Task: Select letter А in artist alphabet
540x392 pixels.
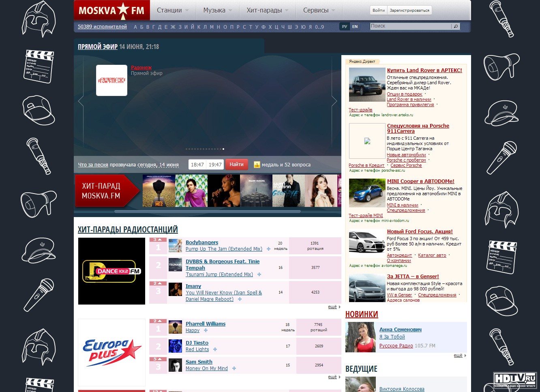Action: point(135,27)
